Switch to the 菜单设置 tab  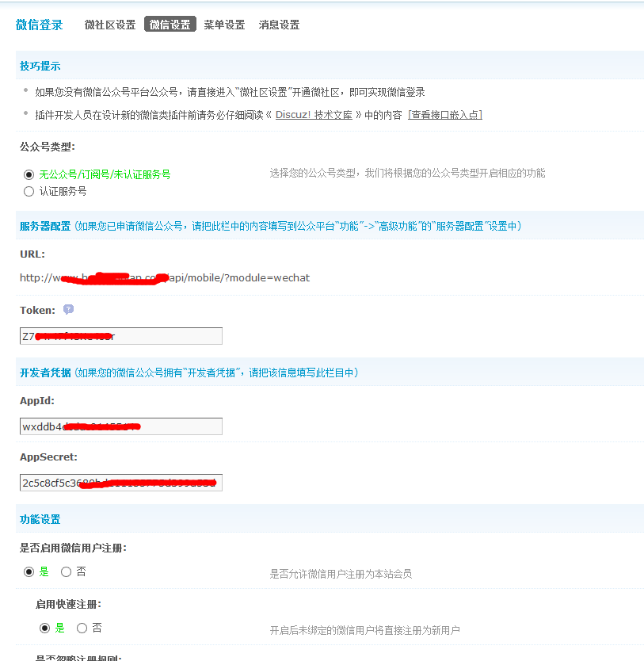pos(224,25)
